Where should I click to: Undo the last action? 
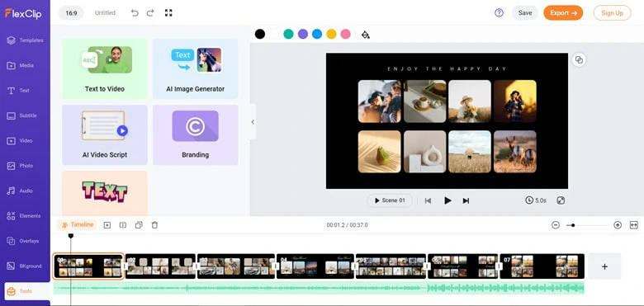click(x=135, y=12)
